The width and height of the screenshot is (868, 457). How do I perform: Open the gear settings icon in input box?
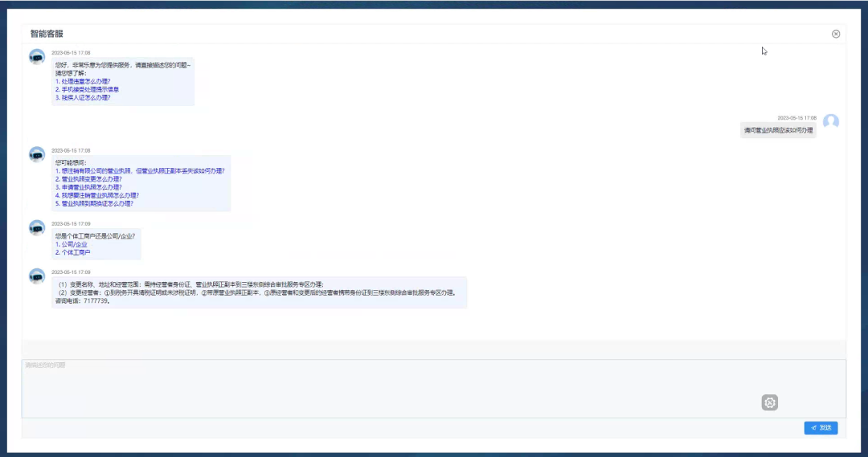[769, 402]
